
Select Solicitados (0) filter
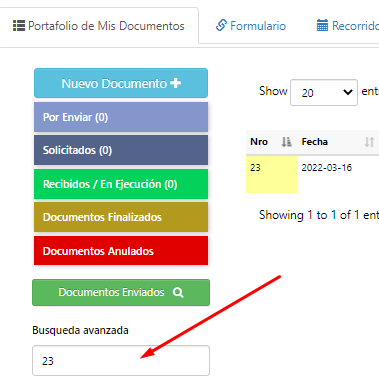(121, 150)
